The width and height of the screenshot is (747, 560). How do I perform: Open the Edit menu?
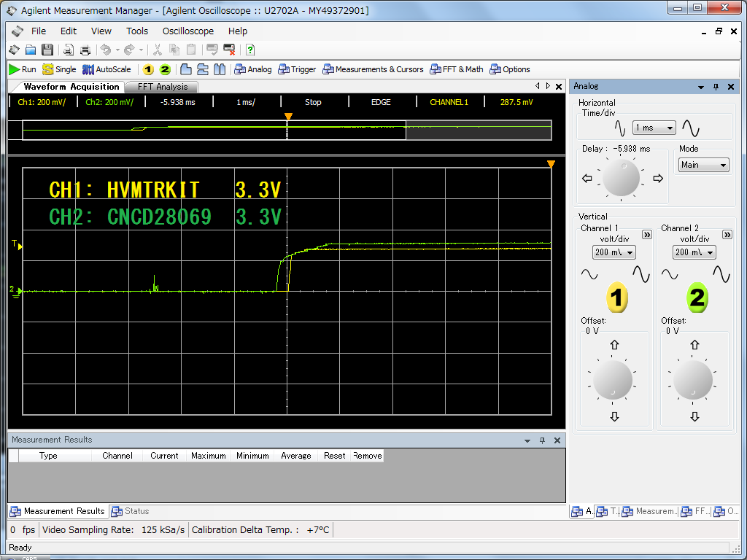point(68,31)
